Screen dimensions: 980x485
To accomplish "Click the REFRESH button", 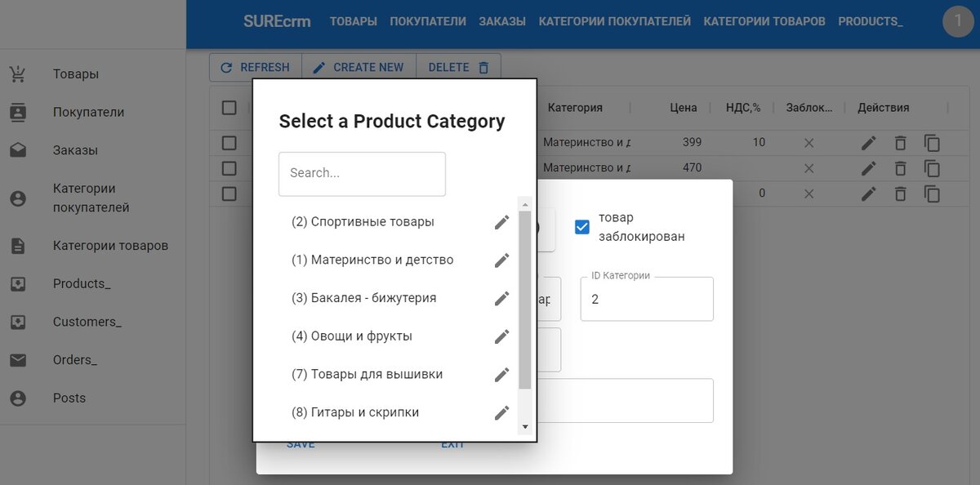I will click(256, 68).
